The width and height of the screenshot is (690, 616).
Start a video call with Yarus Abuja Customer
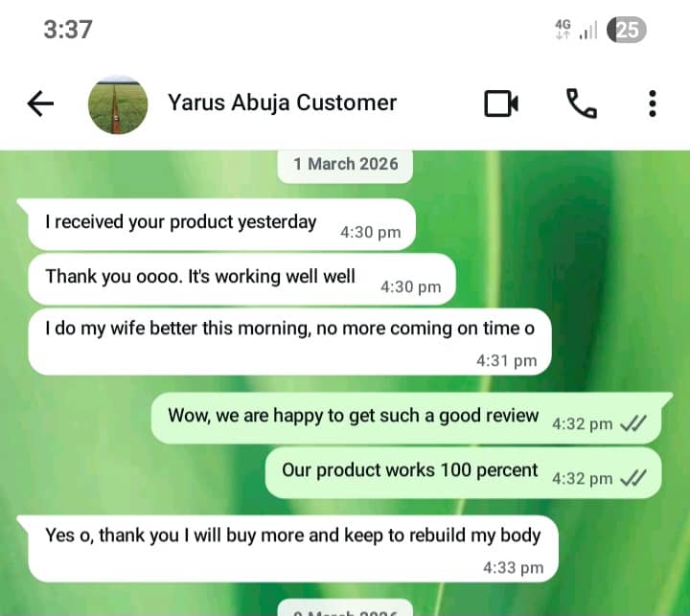(x=501, y=103)
